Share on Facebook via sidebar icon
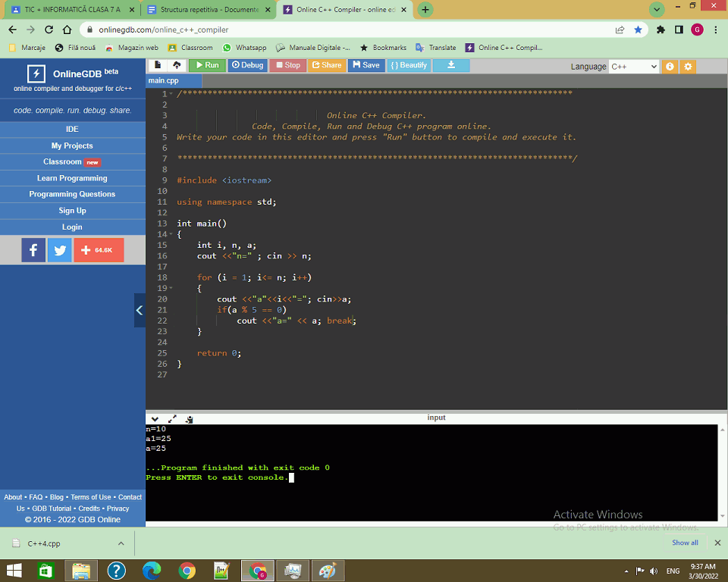Screen dimensions: 728x582 33,250
